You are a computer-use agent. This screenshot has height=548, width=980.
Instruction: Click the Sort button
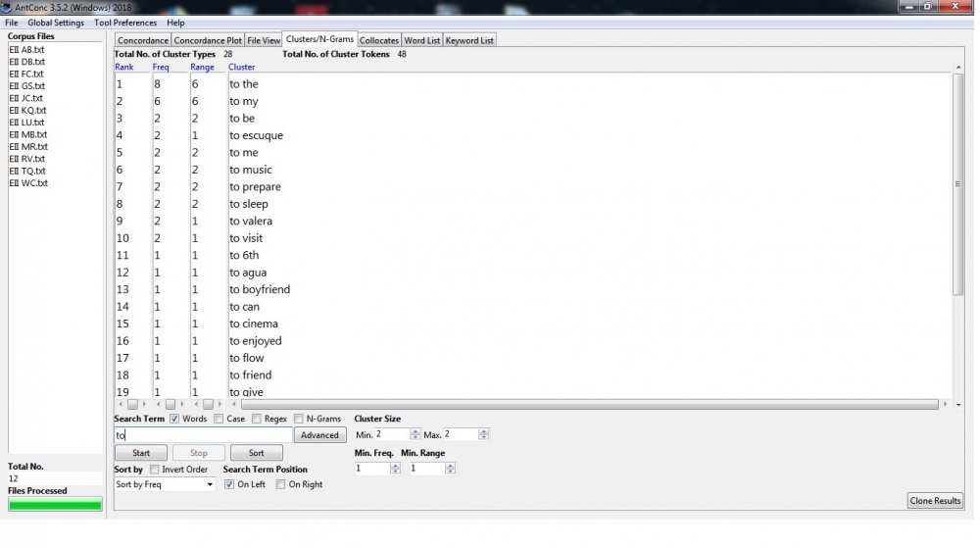pos(256,453)
